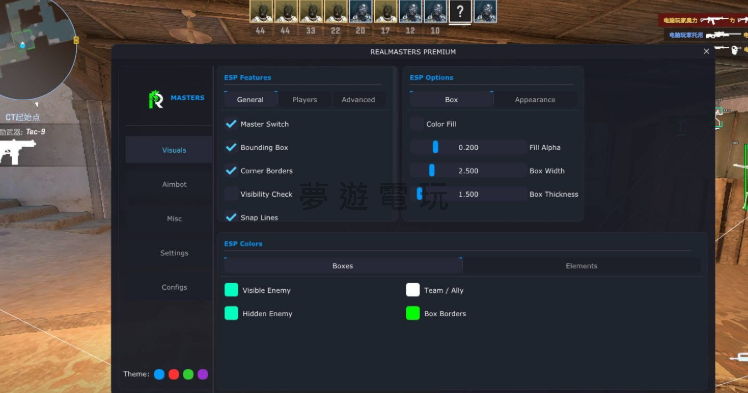Click the player avatar with score 10
Image resolution: width=748 pixels, height=393 pixels.
(435, 11)
